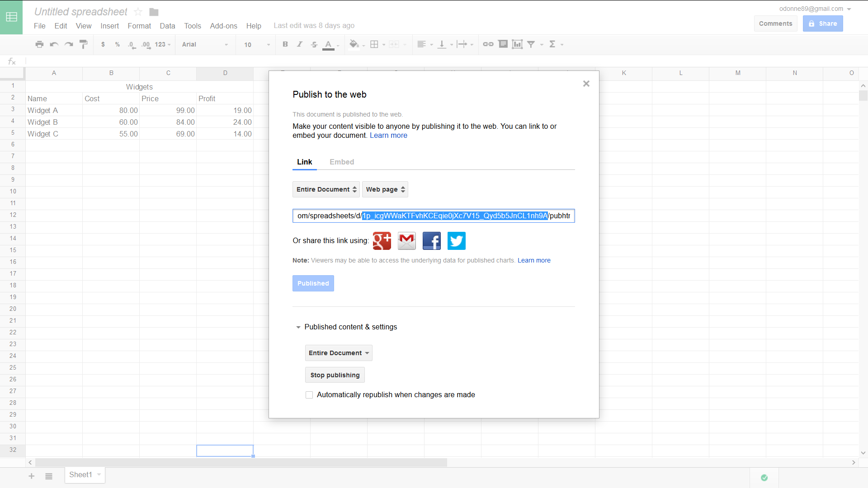Select cell containing Widget B
This screenshot has height=488, width=868.
click(x=54, y=122)
